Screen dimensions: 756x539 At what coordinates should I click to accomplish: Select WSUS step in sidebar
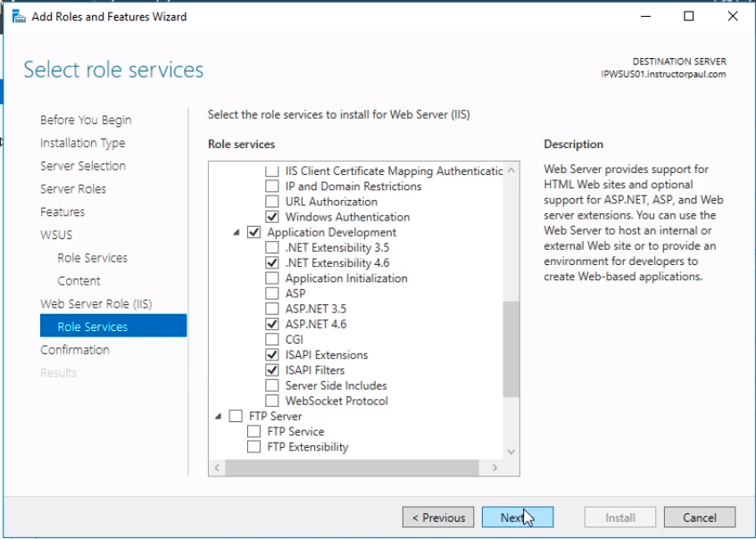click(x=56, y=235)
